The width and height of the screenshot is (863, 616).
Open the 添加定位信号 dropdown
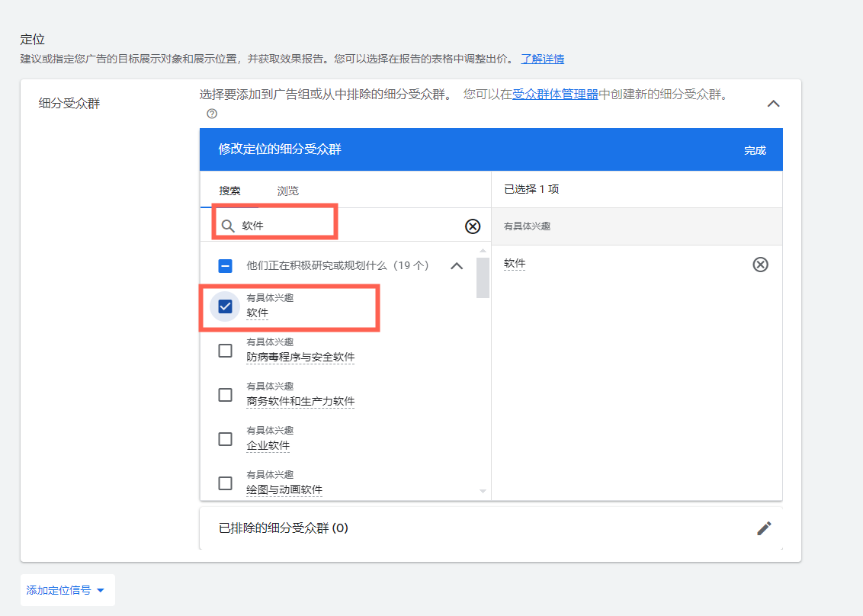click(67, 590)
